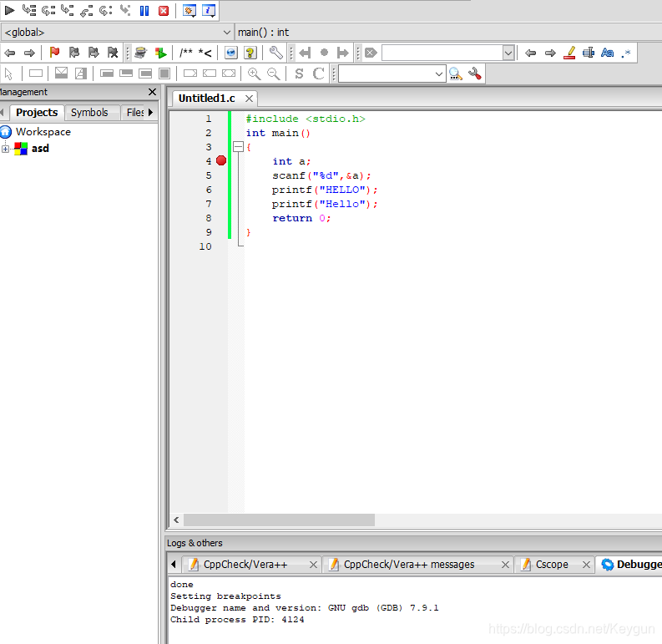Viewport: 662px width, 644px height.
Task: Close the Management panel
Action: point(153,92)
